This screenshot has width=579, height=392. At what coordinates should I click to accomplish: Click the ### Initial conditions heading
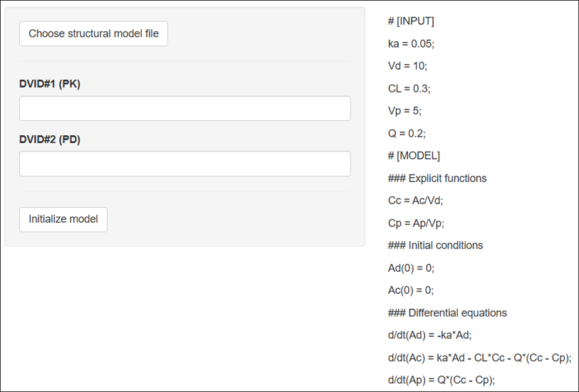[435, 245]
